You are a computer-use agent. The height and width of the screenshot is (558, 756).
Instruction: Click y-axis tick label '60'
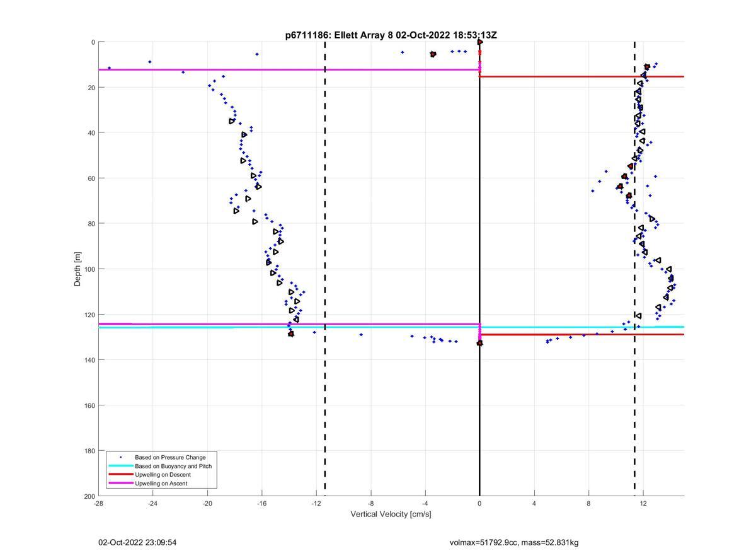[x=91, y=178]
